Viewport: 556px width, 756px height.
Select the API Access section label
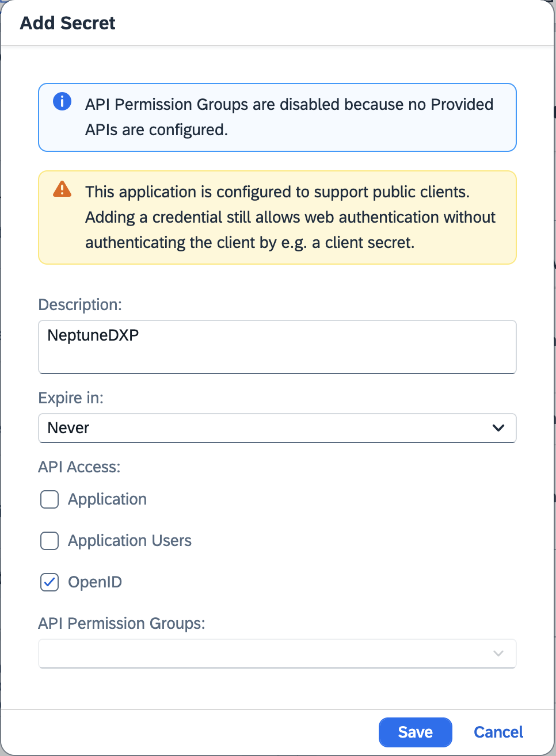pos(79,467)
